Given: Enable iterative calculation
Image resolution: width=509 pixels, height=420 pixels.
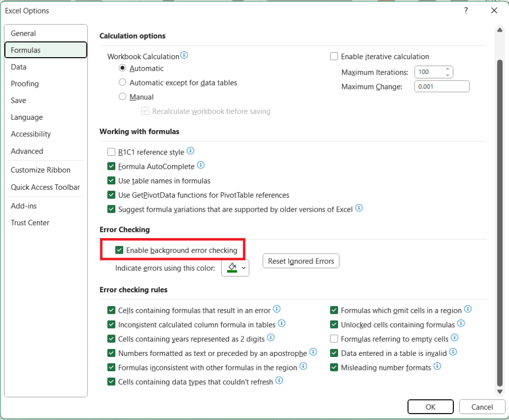Looking at the screenshot, I should tap(334, 56).
